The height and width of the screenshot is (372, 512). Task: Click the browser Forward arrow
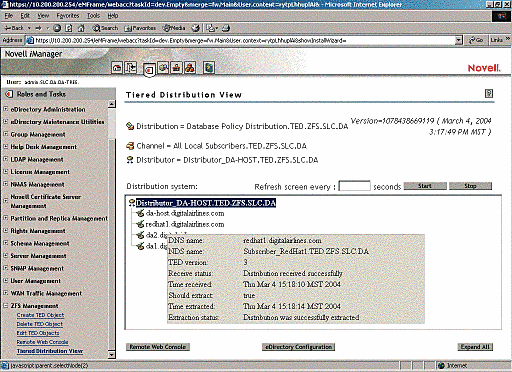(x=39, y=28)
